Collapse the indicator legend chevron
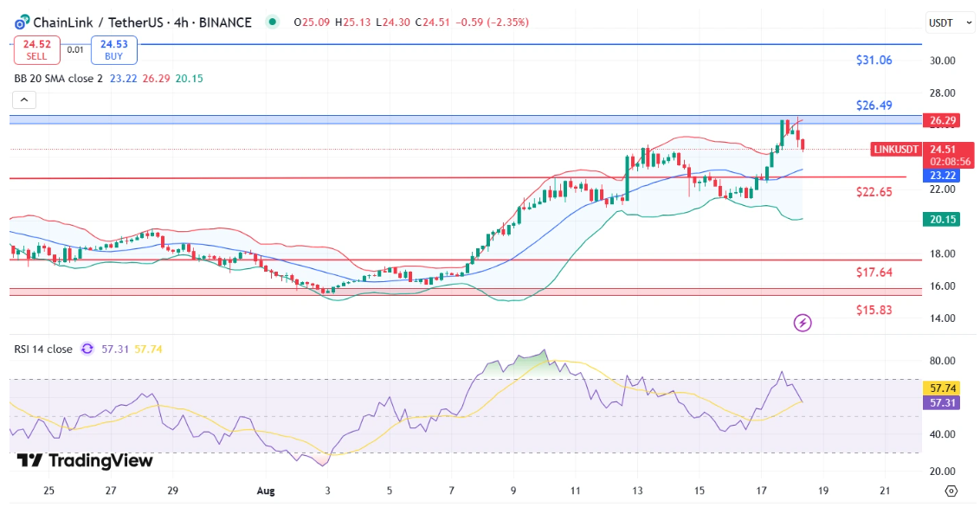 pyautogui.click(x=24, y=99)
